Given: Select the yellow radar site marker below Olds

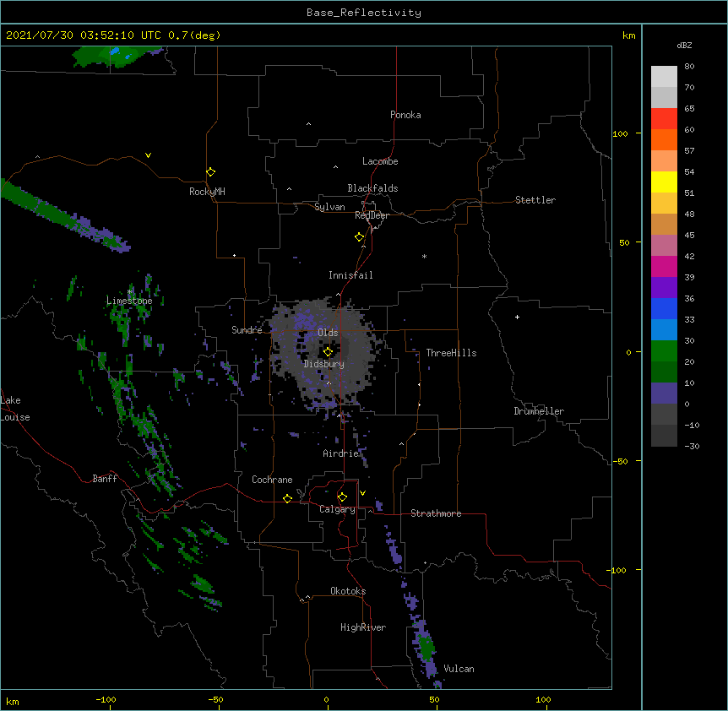Looking at the screenshot, I should click(328, 352).
